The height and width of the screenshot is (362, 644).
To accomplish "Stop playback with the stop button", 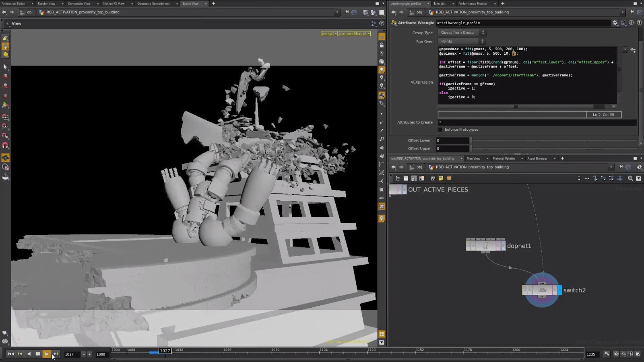I will (x=38, y=354).
